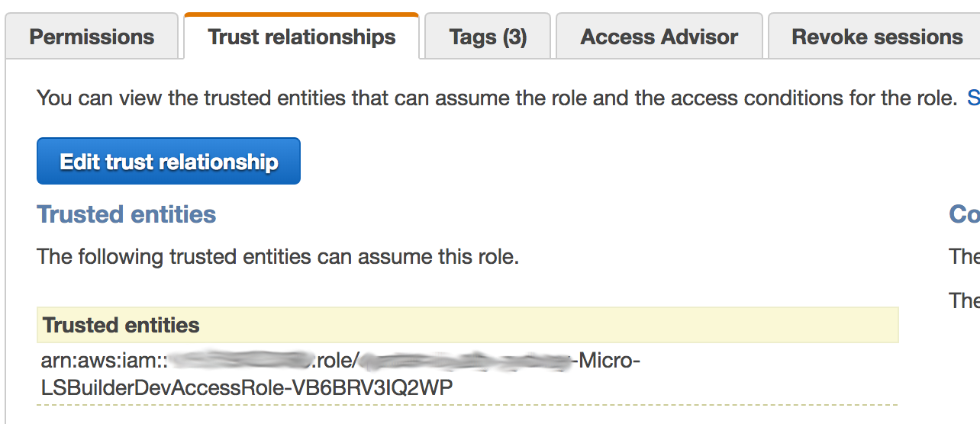Click the cut-off link after the role description
980x424 pixels.
pos(973,98)
